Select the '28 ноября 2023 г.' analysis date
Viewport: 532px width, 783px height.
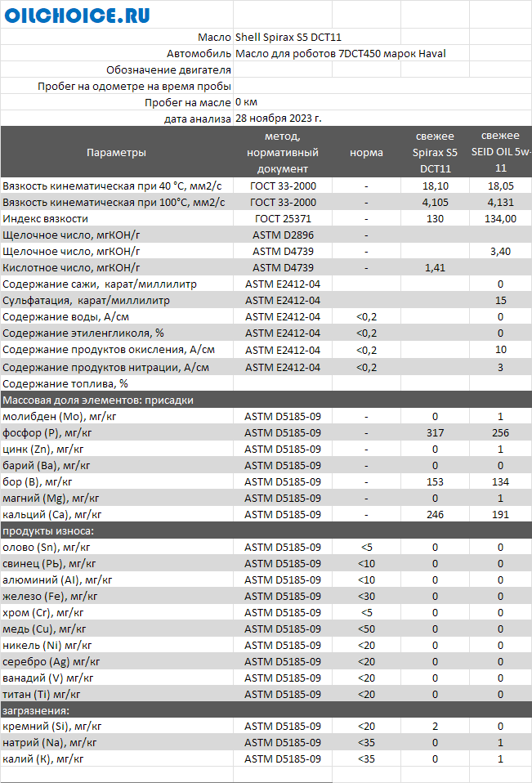tap(279, 119)
